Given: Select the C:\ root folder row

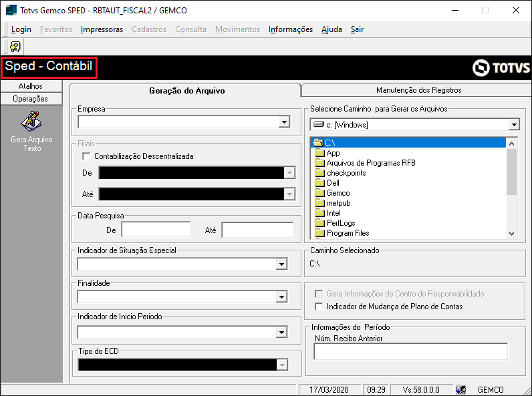Looking at the screenshot, I should click(x=408, y=143).
